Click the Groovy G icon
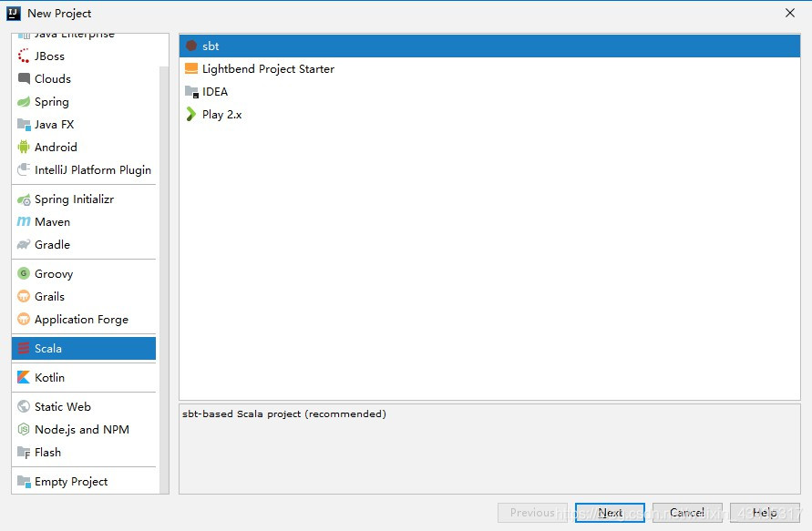This screenshot has width=812, height=531. [24, 273]
